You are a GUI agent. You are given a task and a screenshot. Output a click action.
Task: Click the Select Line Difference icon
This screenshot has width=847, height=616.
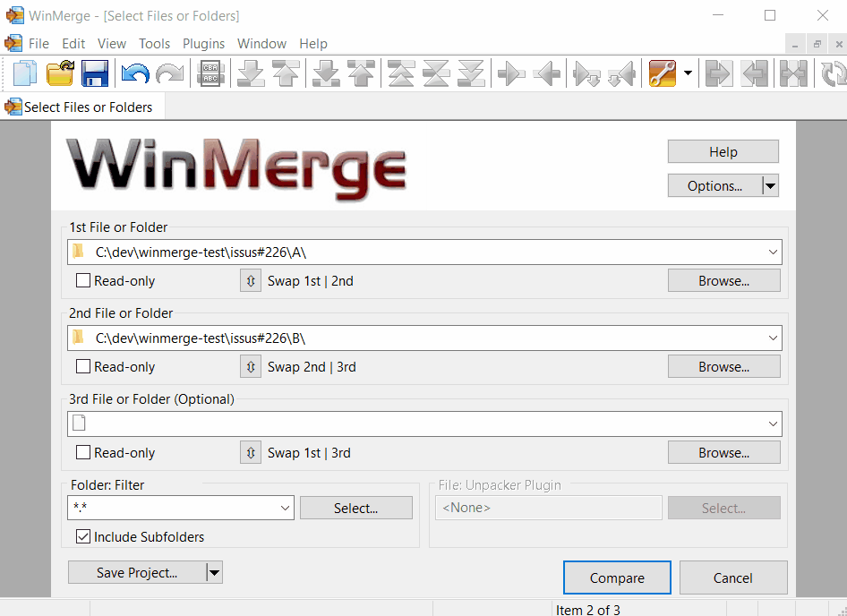(210, 73)
